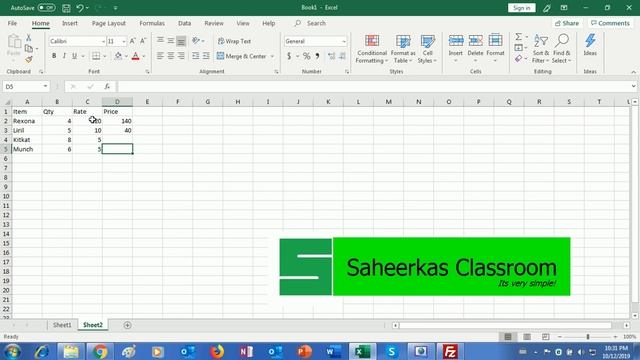Click the Increase Decimal icon
This screenshot has height=360, width=640.
pos(331,56)
